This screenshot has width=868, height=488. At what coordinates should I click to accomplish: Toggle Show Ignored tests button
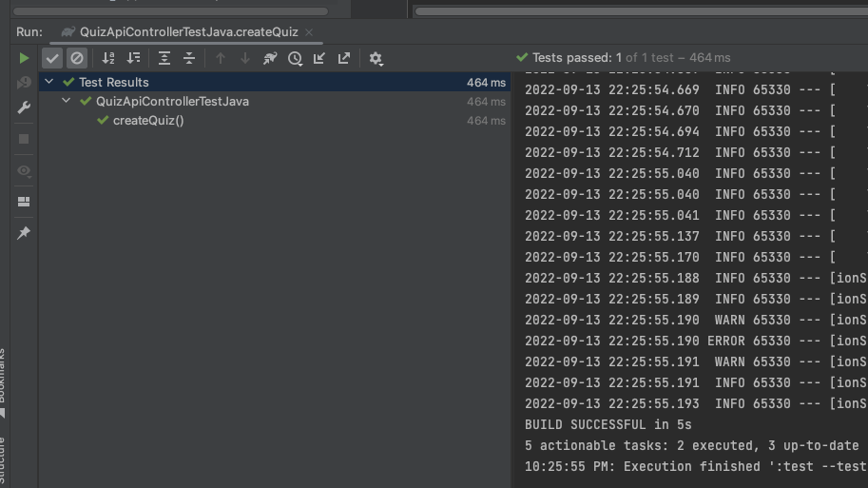[77, 58]
